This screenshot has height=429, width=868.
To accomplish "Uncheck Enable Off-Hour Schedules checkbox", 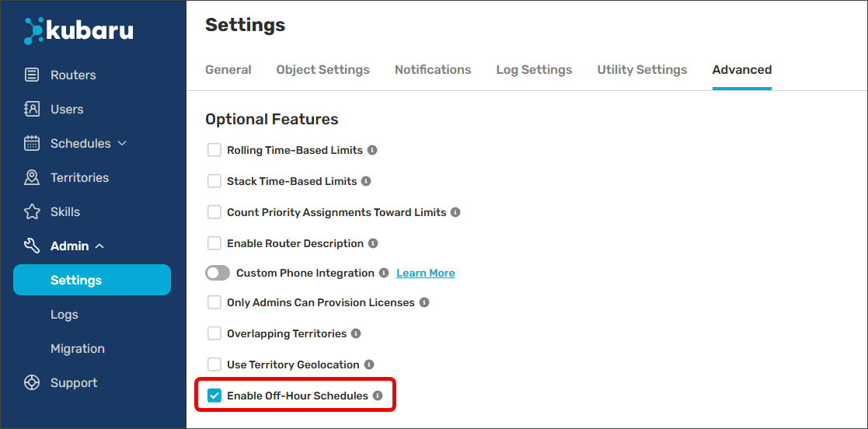I will (214, 396).
